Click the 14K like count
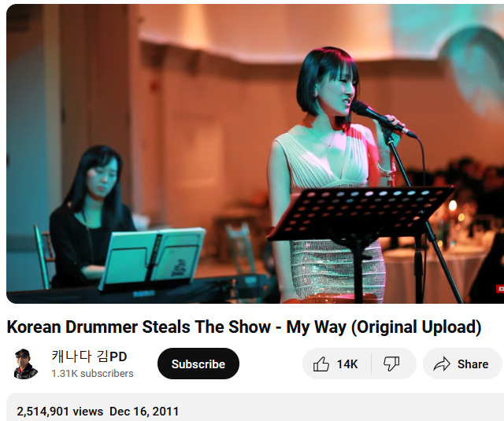 point(347,364)
